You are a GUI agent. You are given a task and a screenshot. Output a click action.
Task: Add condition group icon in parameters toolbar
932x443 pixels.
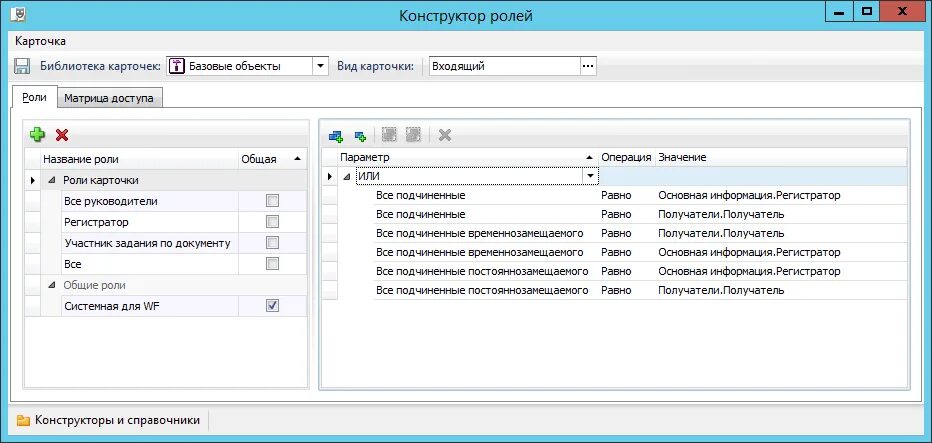tap(336, 136)
